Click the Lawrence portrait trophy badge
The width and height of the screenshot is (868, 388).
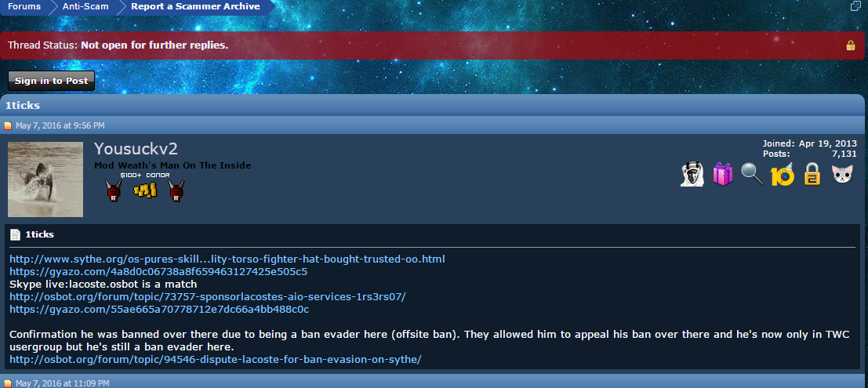tap(692, 174)
